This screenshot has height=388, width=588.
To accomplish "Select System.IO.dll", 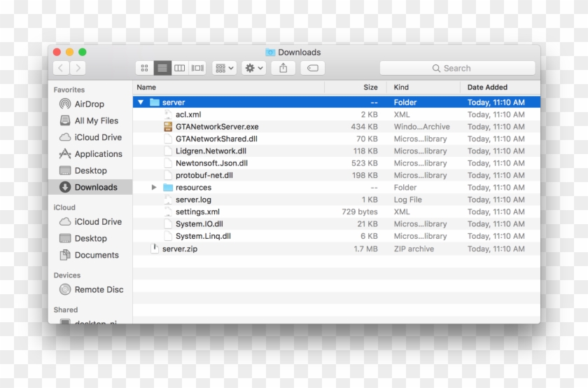I will pyautogui.click(x=337, y=223).
